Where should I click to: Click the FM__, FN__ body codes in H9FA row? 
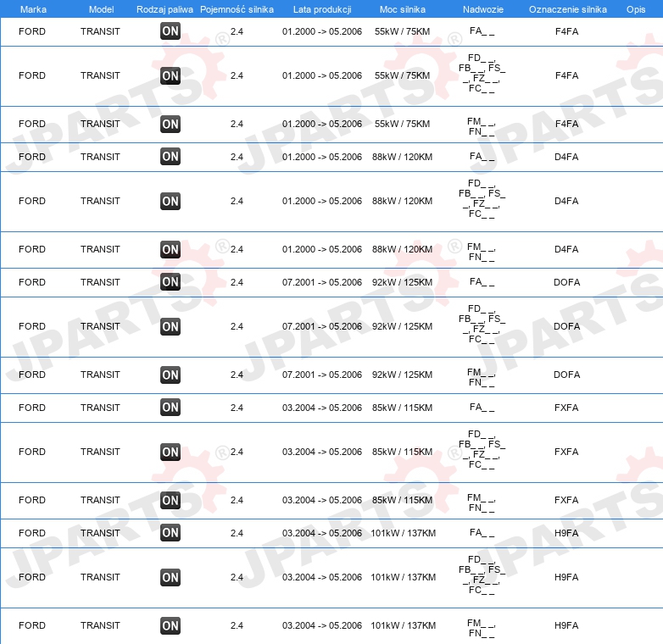point(482,628)
